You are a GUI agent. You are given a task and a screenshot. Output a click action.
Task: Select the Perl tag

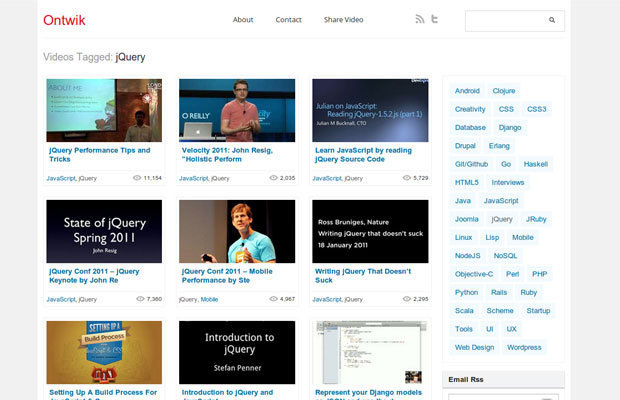[512, 274]
